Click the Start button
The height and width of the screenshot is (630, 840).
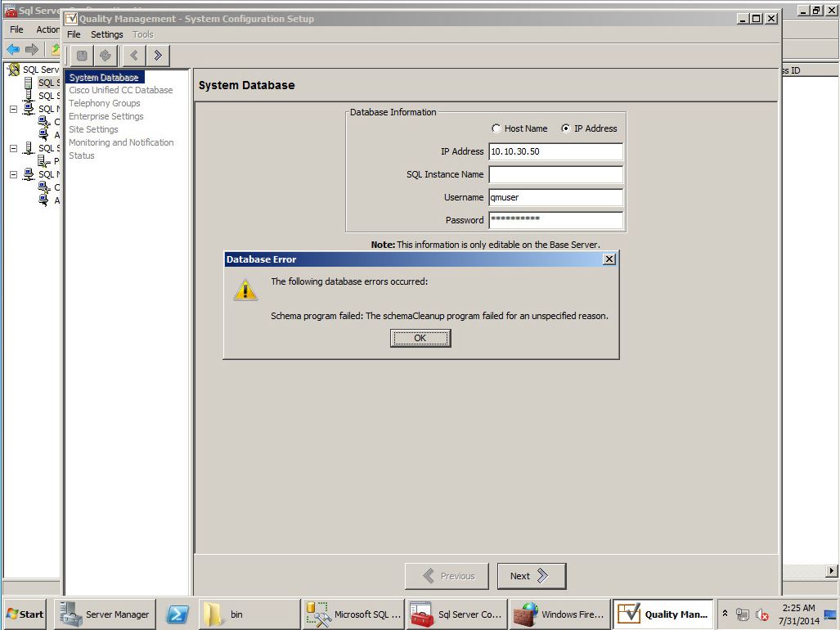coord(25,614)
